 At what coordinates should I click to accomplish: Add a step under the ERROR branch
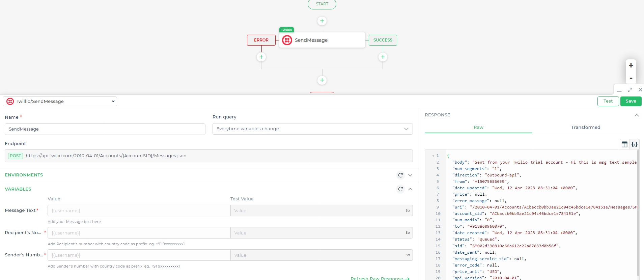tap(261, 57)
